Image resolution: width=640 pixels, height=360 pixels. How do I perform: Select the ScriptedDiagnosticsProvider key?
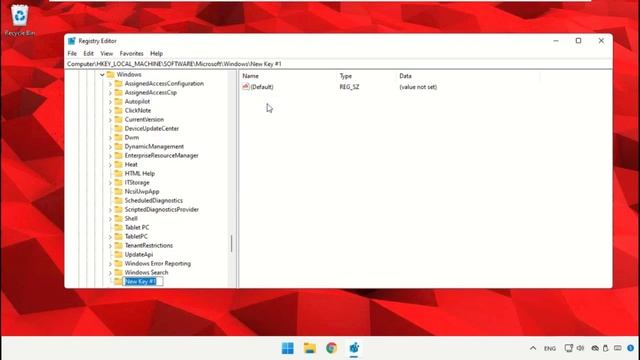pos(162,209)
